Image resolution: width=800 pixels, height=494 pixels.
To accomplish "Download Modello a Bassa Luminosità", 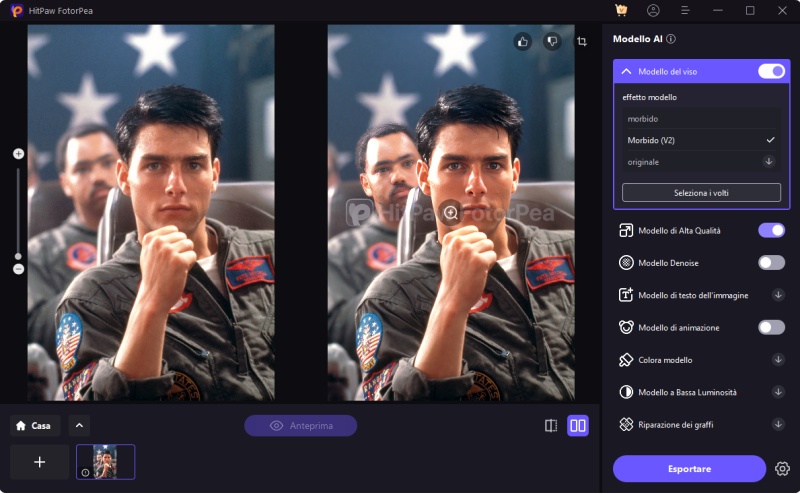I will click(778, 392).
